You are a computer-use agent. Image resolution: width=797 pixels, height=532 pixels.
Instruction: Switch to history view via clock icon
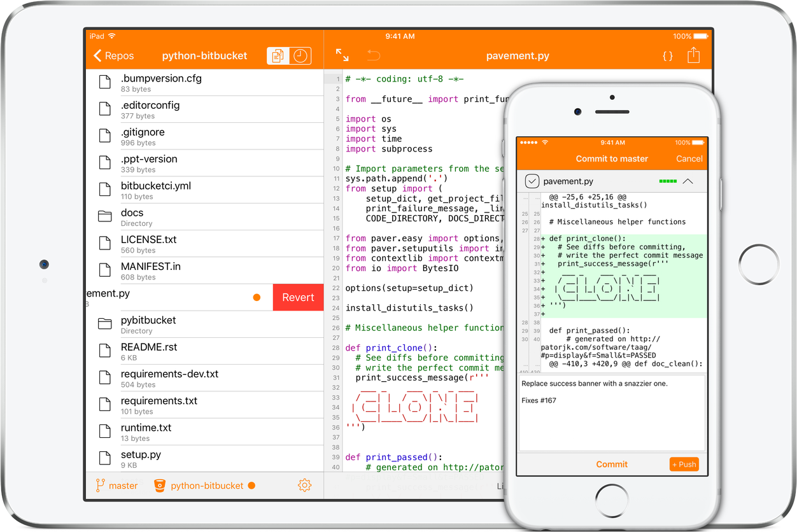click(301, 55)
